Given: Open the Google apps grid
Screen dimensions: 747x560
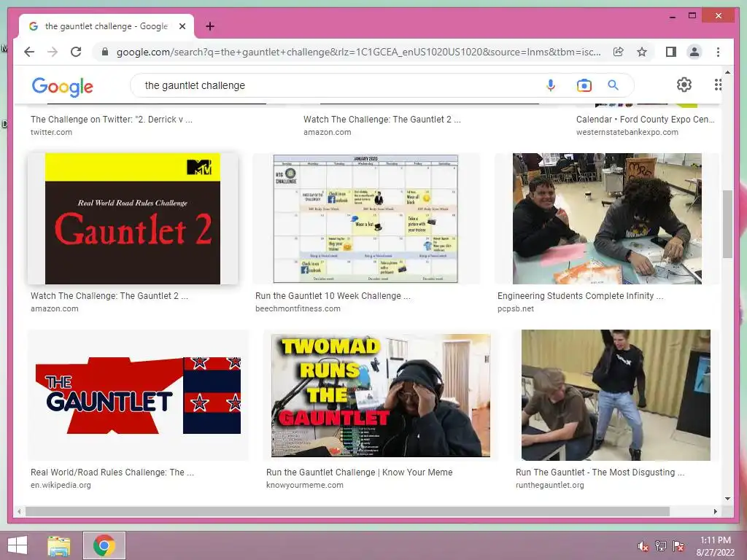Looking at the screenshot, I should [718, 85].
